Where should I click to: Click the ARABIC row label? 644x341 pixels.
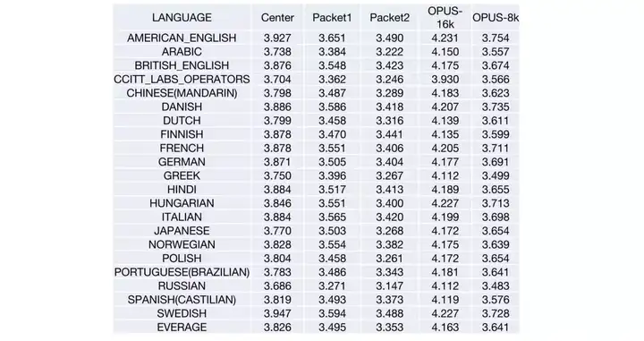coord(182,52)
